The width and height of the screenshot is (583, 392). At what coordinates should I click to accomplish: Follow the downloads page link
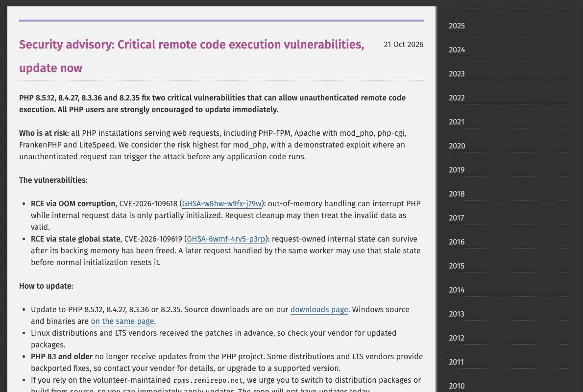pyautogui.click(x=319, y=310)
